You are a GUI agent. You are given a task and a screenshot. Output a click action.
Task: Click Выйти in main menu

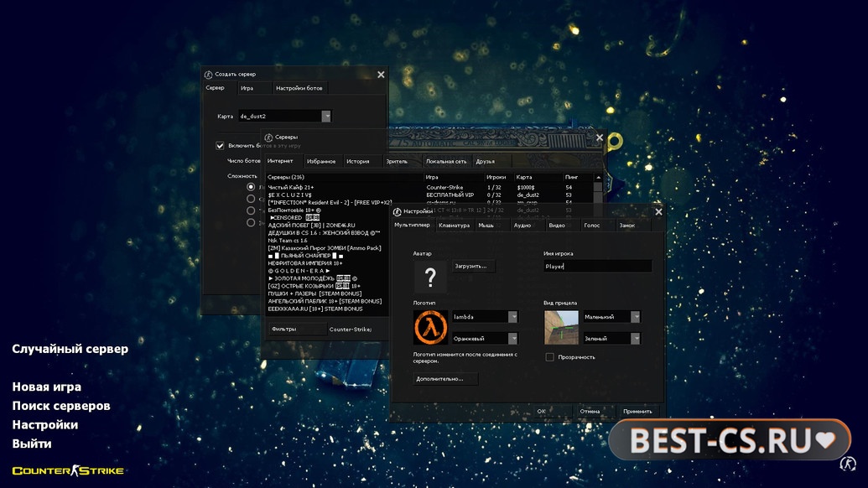pyautogui.click(x=32, y=444)
